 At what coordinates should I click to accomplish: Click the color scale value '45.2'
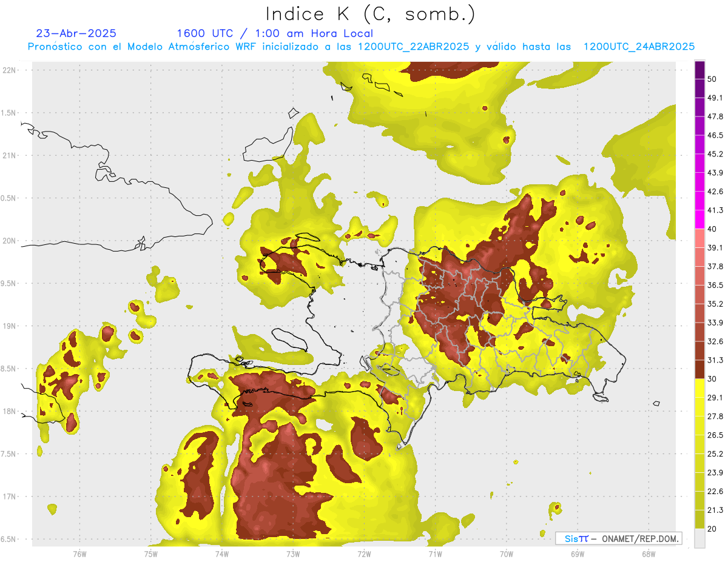(715, 154)
